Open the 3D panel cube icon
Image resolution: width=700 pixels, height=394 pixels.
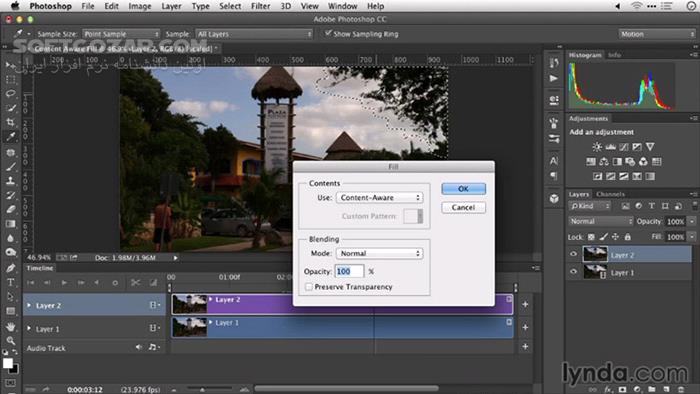coord(554,199)
